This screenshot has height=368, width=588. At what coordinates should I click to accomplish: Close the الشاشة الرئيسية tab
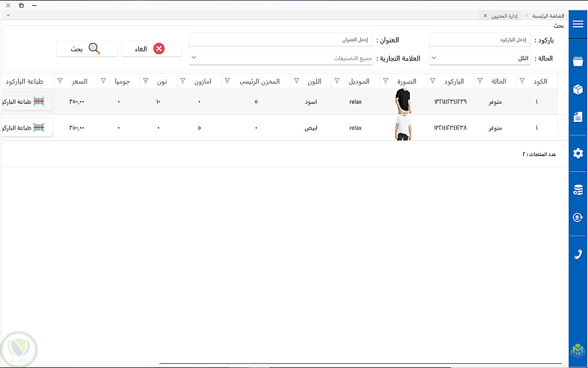526,16
